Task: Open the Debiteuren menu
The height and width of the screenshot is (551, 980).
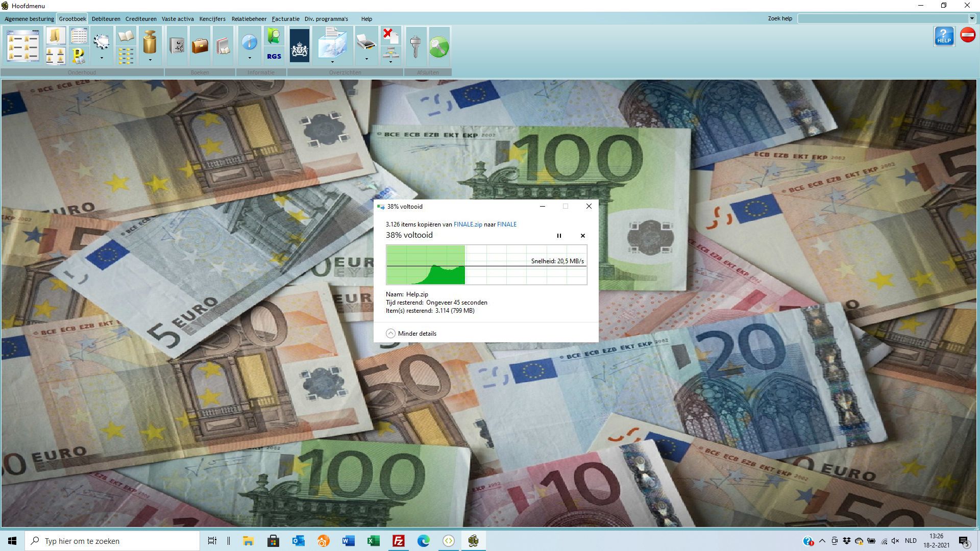Action: pyautogui.click(x=106, y=19)
